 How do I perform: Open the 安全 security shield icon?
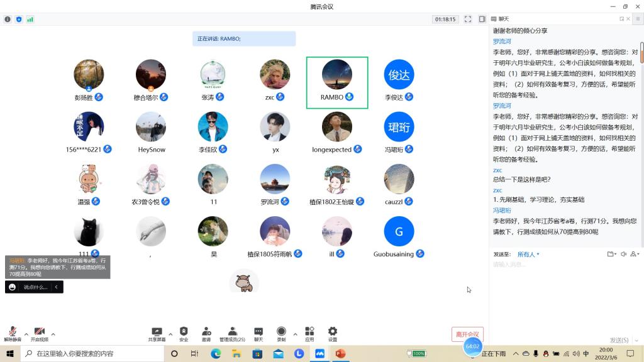point(184,334)
